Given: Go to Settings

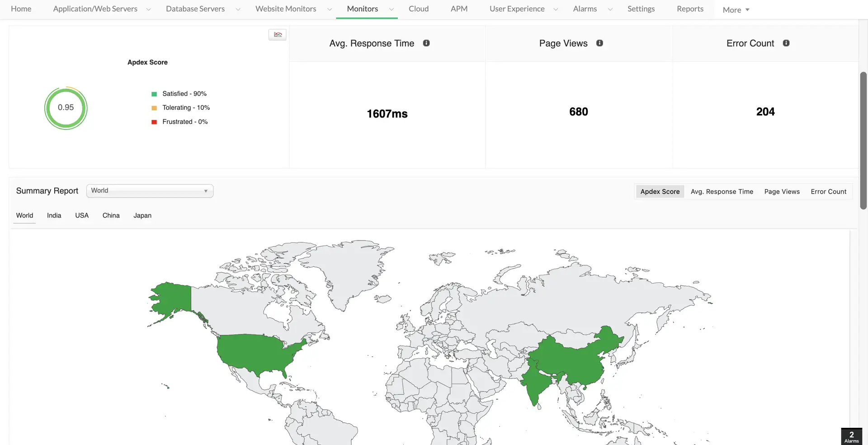Looking at the screenshot, I should (641, 9).
